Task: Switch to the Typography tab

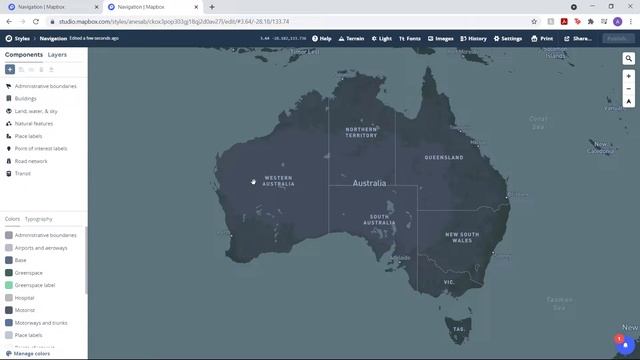Action: 38,219
